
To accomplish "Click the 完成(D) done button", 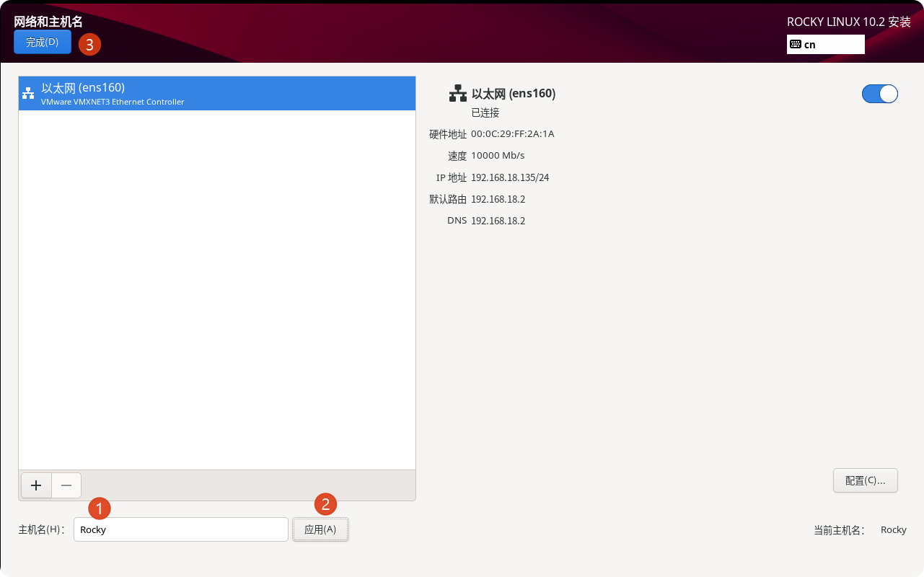I will (x=43, y=42).
